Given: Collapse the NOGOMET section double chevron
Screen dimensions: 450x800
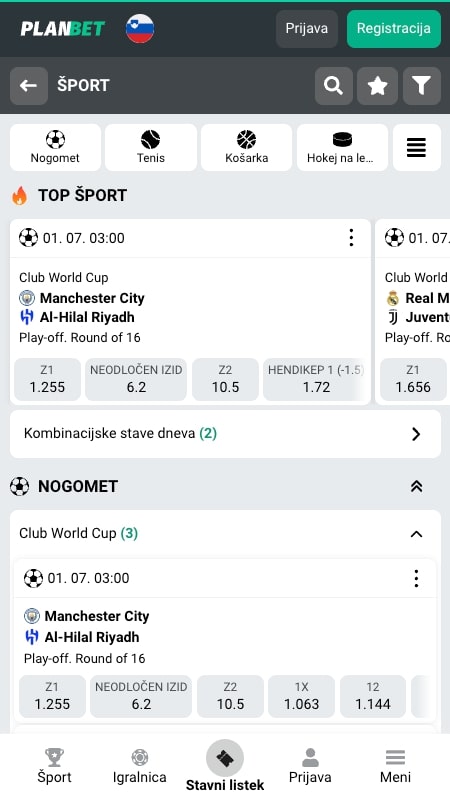Looking at the screenshot, I should click(416, 487).
